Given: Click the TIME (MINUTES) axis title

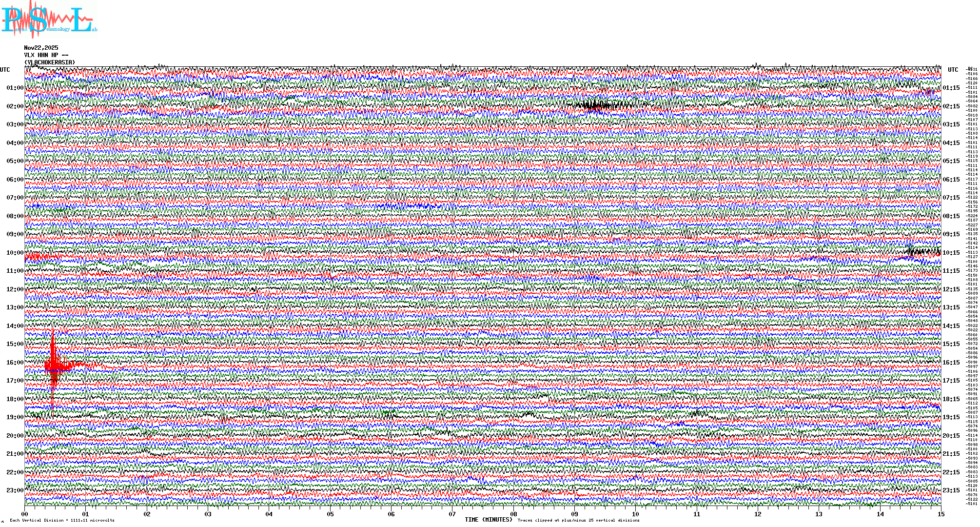Looking at the screenshot, I should coord(489,520).
